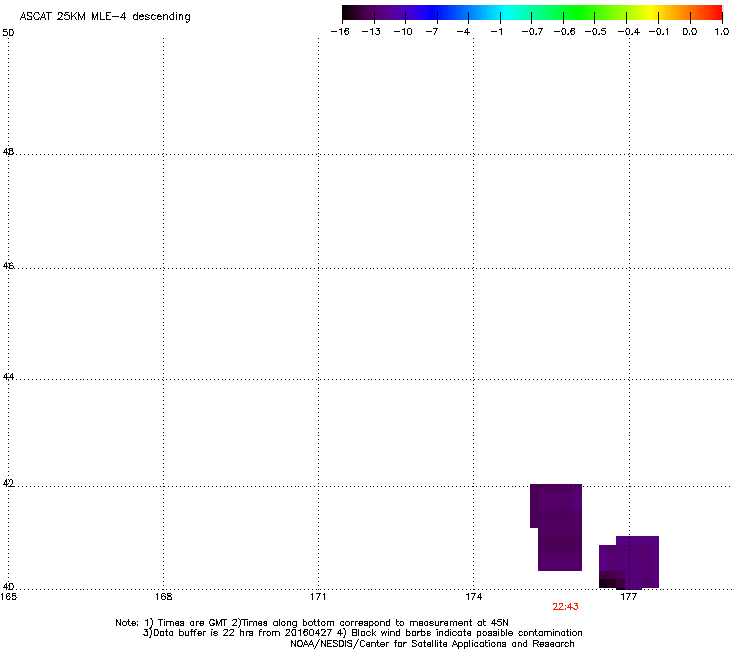Click latitude label 44
740x650 pixels.
8,377
